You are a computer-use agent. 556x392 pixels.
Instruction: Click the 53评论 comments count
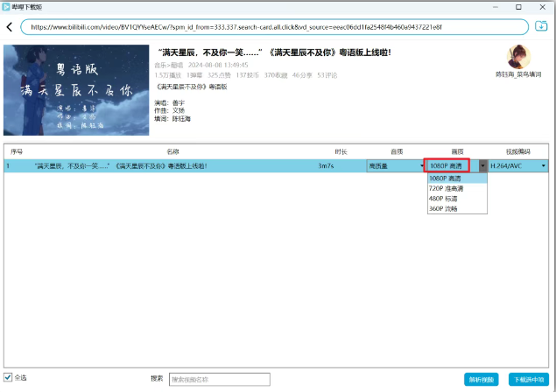[327, 75]
